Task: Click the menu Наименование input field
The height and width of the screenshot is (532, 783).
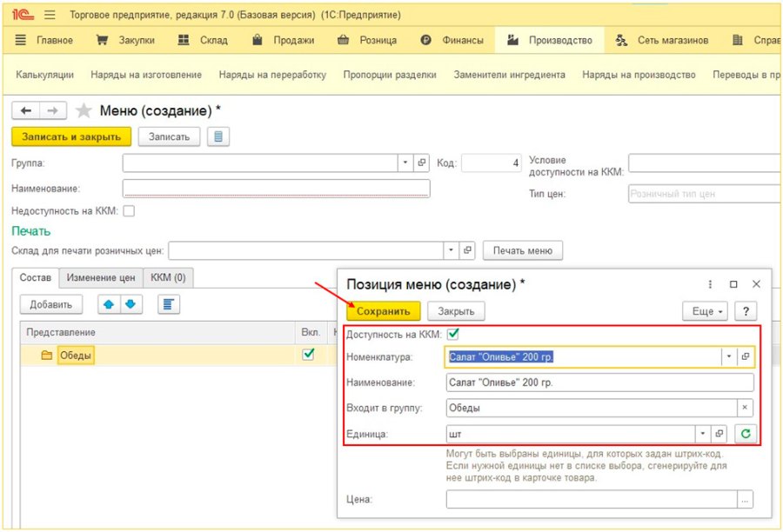Action: click(276, 188)
